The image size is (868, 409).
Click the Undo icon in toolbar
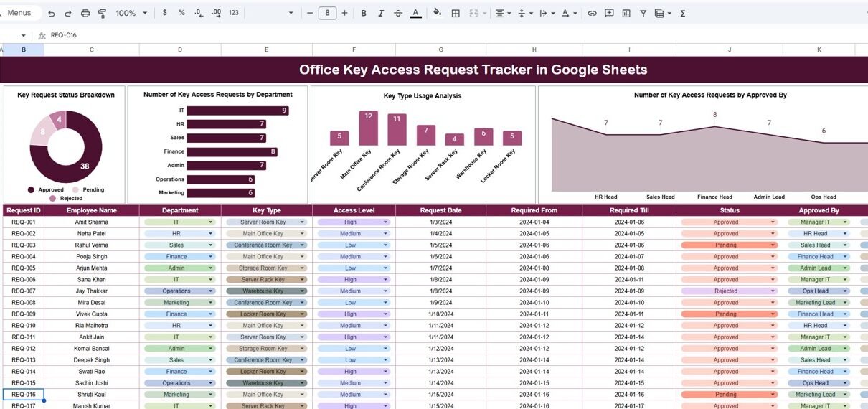[51, 13]
